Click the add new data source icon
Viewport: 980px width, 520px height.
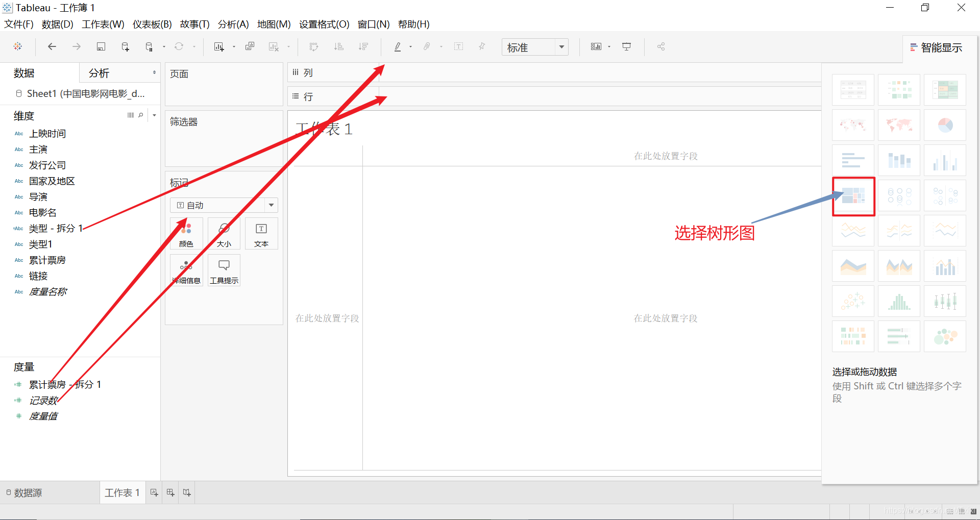click(125, 46)
